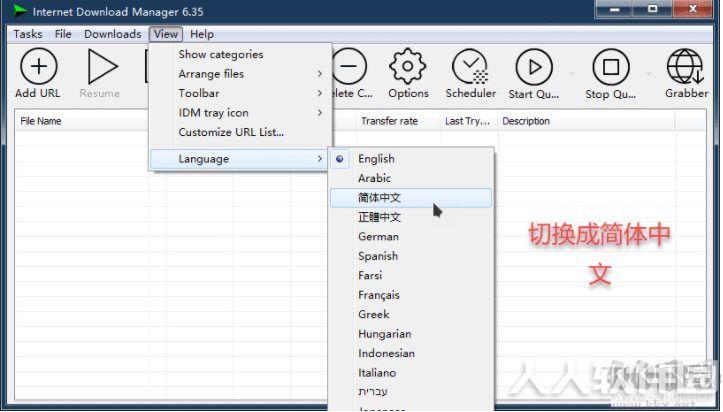Expand the Arrange files submenu arrow
Screen dimensions: 723x412
[x=320, y=74]
